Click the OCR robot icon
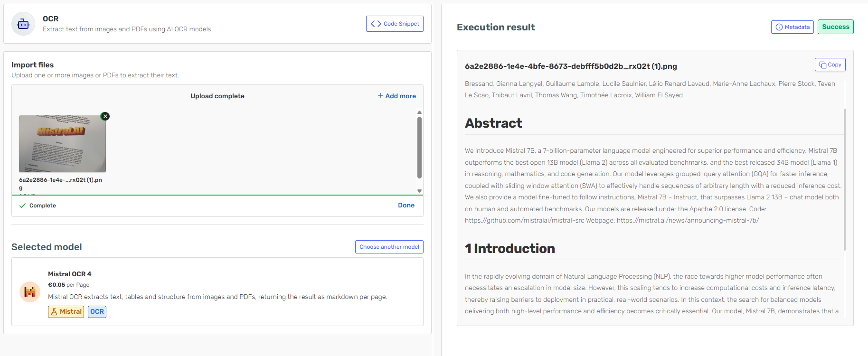This screenshot has width=868, height=356. pos(23,24)
